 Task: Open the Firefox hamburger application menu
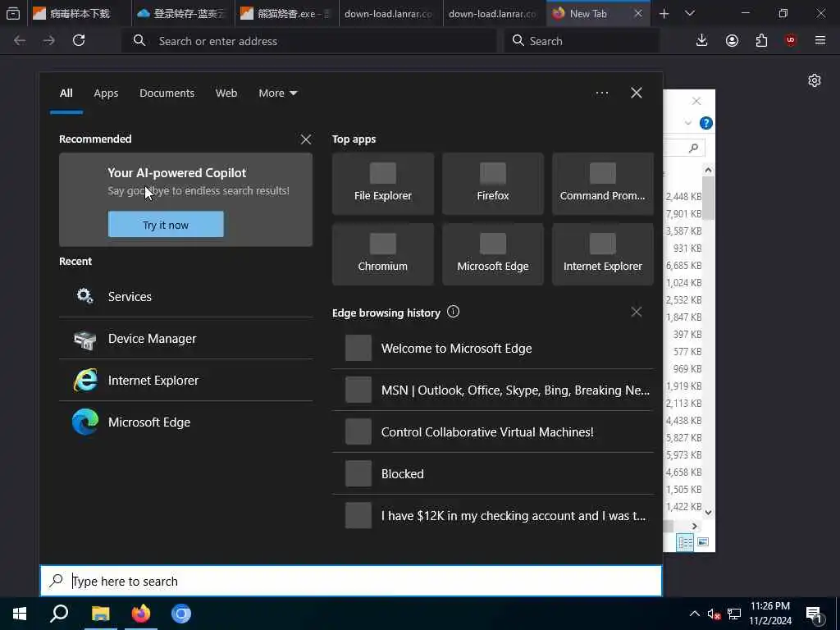(820, 40)
